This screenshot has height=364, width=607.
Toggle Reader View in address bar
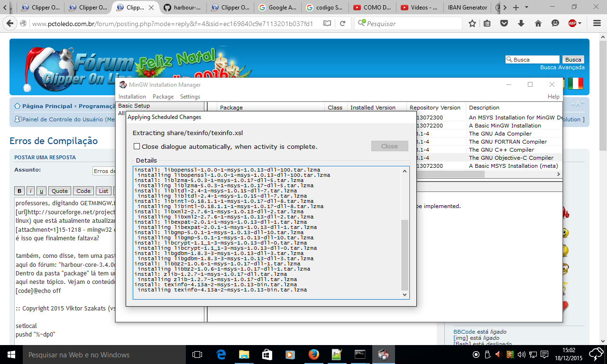327,23
